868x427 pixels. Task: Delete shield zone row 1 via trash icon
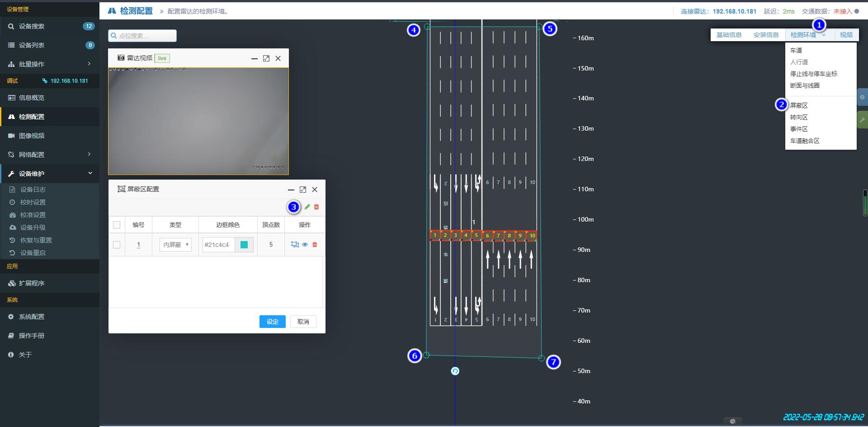coord(315,245)
